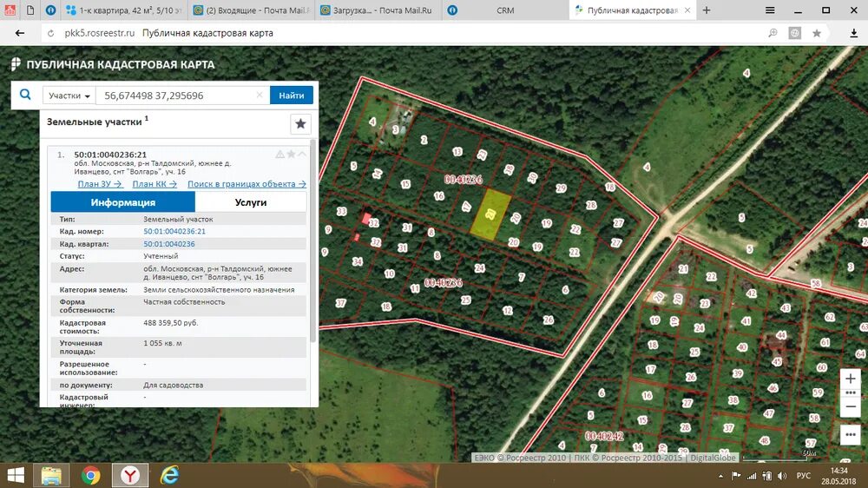Open the map tools menu with three dots
This screenshot has height=488, width=868.
[851, 435]
